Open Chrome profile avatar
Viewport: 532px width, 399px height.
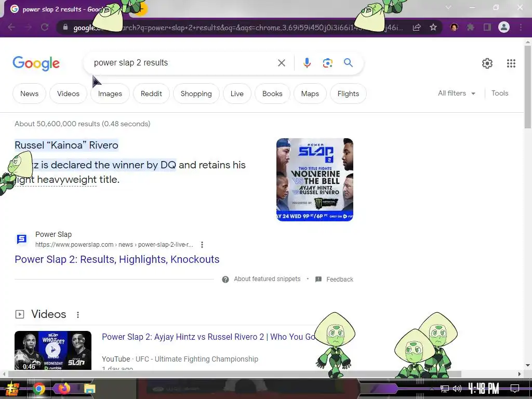[x=504, y=27]
